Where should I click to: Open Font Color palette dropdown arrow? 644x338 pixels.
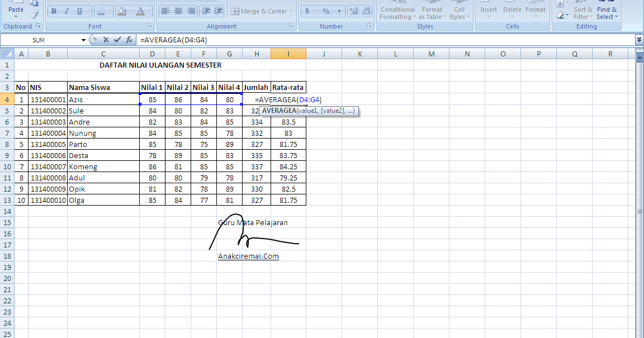149,11
